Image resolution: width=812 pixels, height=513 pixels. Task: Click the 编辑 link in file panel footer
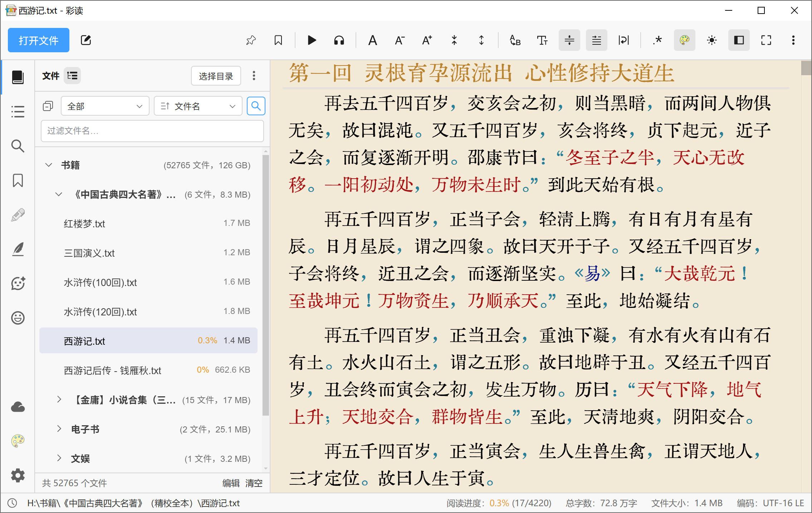[x=231, y=483]
